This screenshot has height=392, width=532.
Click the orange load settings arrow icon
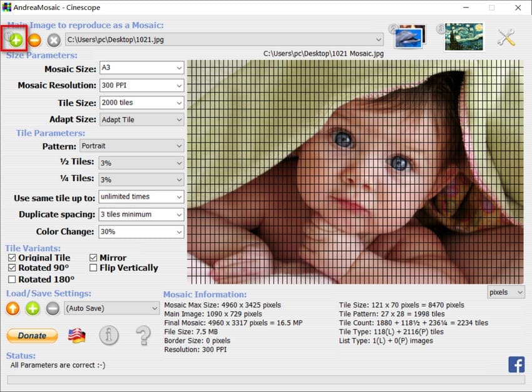click(13, 309)
